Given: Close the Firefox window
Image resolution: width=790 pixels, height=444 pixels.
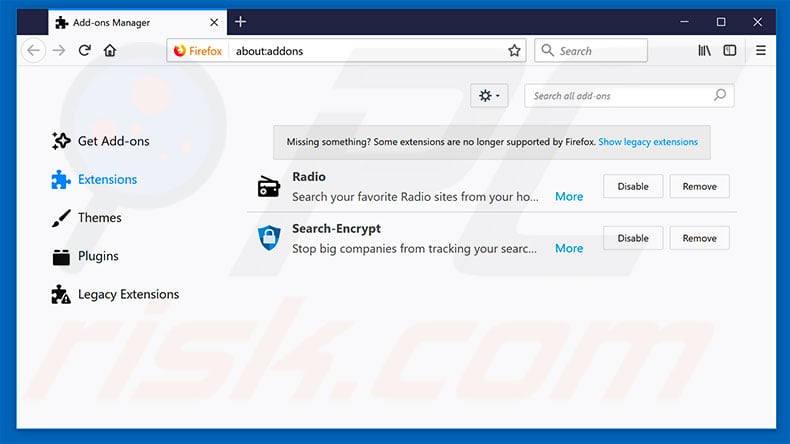Looking at the screenshot, I should coord(757,22).
